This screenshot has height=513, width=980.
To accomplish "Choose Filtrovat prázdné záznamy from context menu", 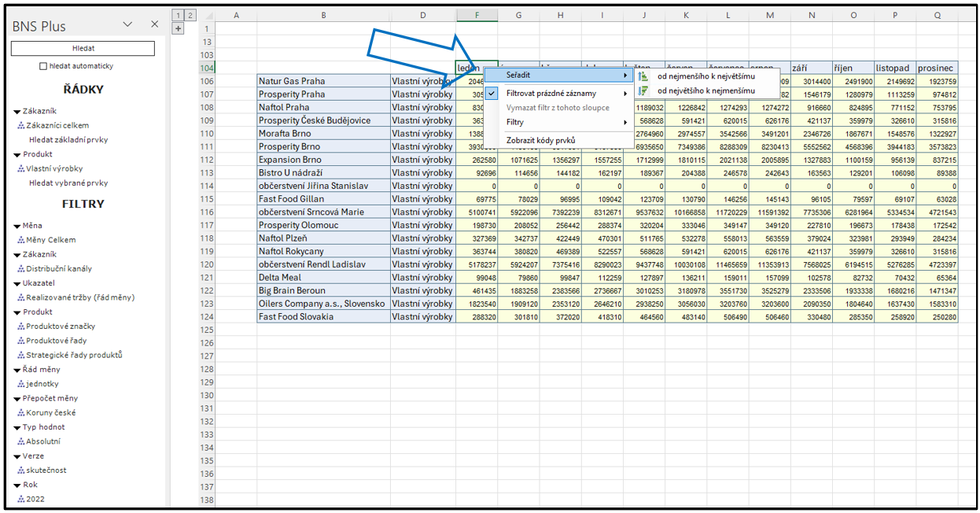I will point(558,93).
